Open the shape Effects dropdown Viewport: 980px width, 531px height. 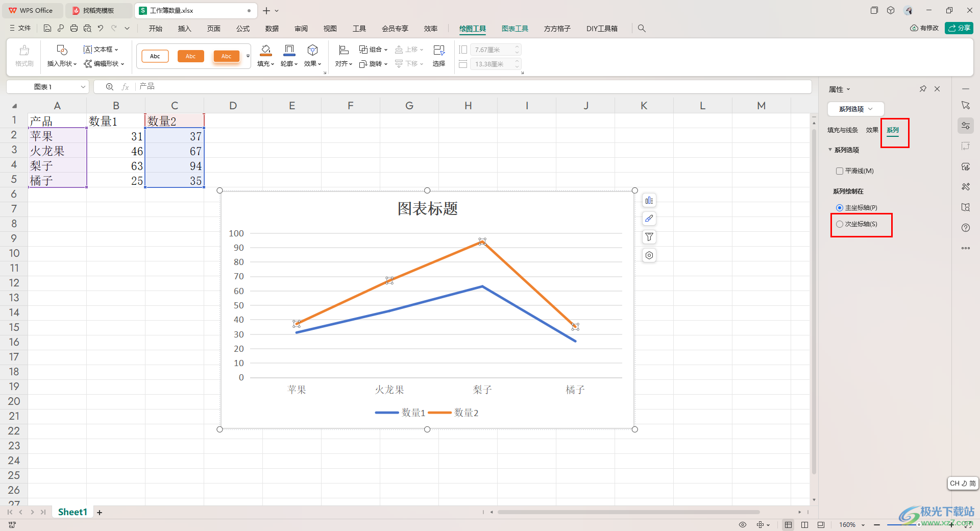tap(313, 64)
